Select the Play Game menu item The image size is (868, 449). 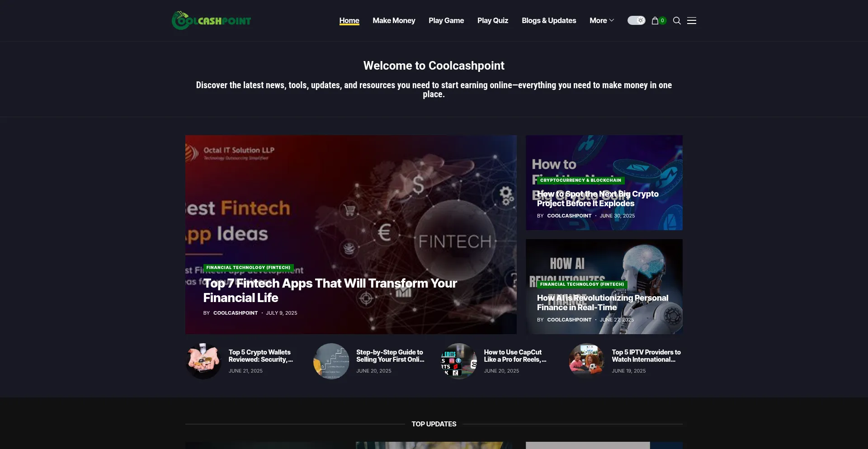coord(446,20)
